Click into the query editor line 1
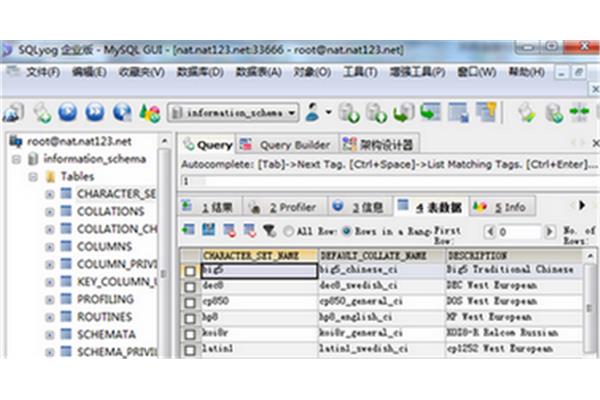Viewport: 600px width, 400px height. point(390,181)
